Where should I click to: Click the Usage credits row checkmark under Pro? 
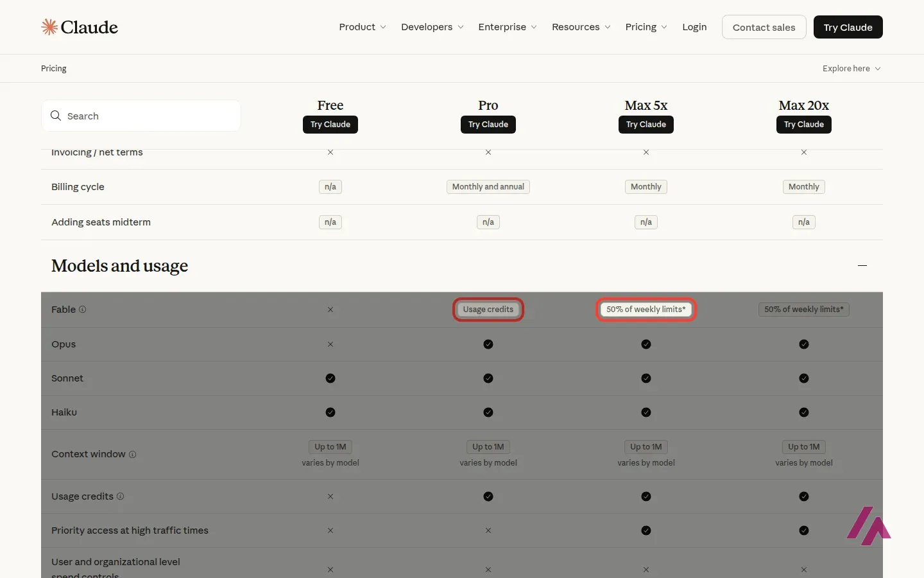click(488, 496)
